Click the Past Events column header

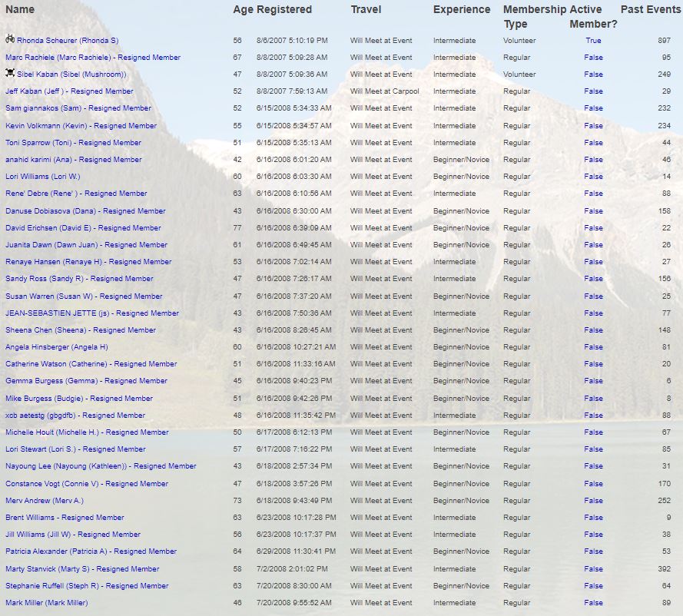click(x=650, y=10)
